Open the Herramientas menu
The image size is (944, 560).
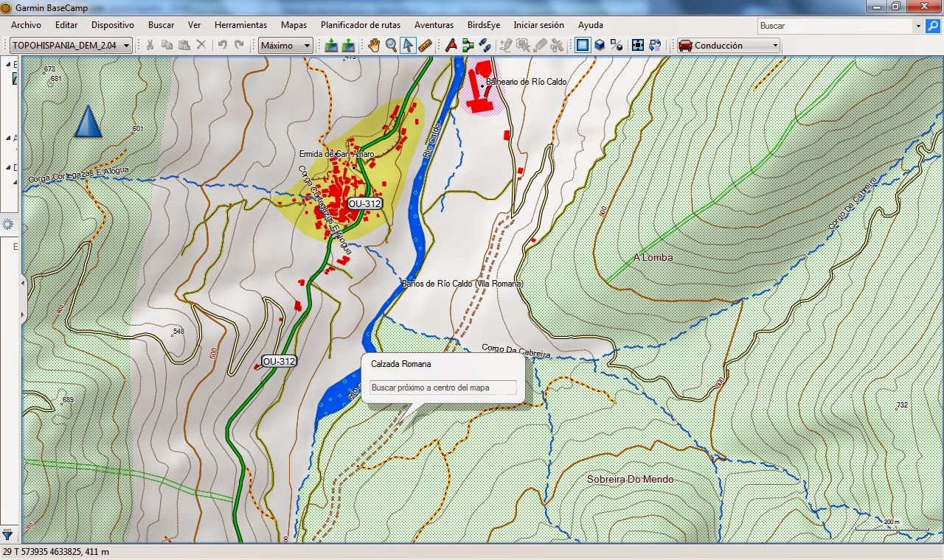(240, 25)
